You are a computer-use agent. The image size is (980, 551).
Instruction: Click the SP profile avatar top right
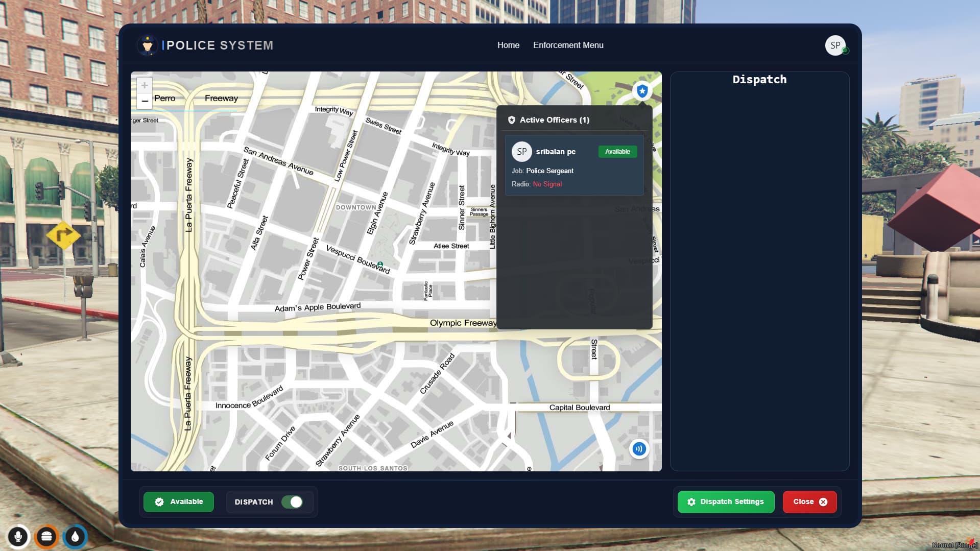pyautogui.click(x=835, y=45)
